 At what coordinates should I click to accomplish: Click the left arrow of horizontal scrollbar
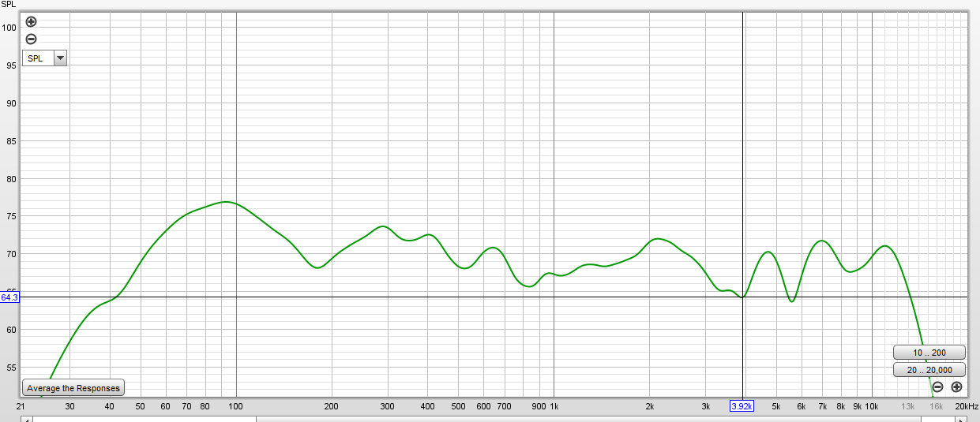click(26, 419)
